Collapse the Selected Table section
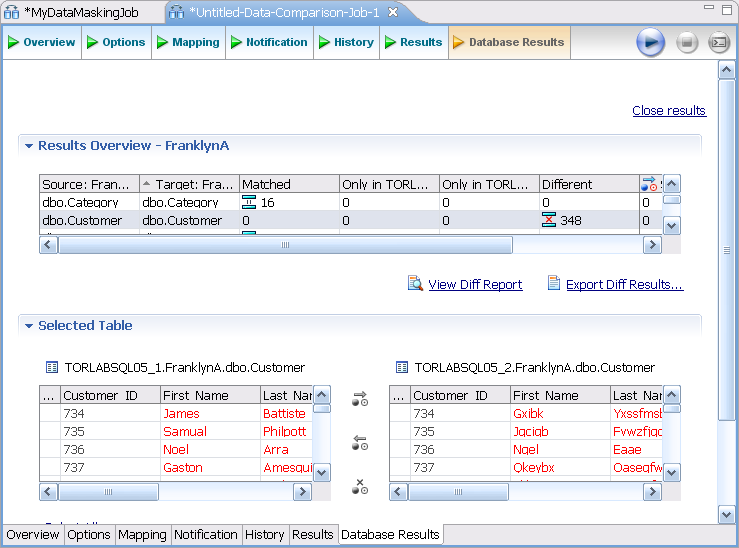 (x=29, y=326)
